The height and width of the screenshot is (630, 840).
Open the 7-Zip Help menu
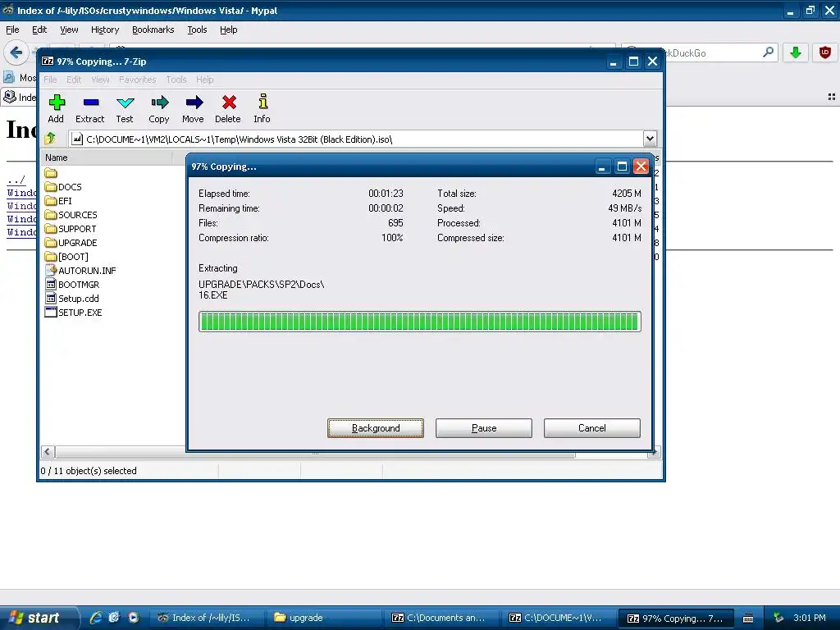(204, 80)
